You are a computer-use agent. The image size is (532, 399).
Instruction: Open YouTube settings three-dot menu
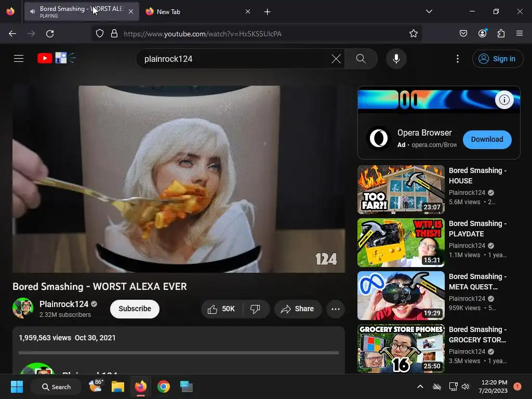click(x=458, y=59)
